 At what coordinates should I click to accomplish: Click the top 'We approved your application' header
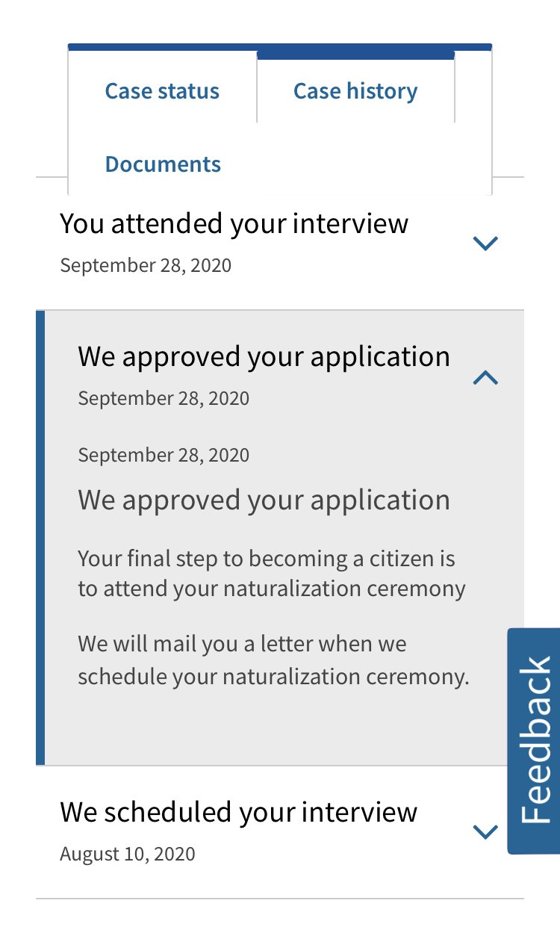(264, 356)
